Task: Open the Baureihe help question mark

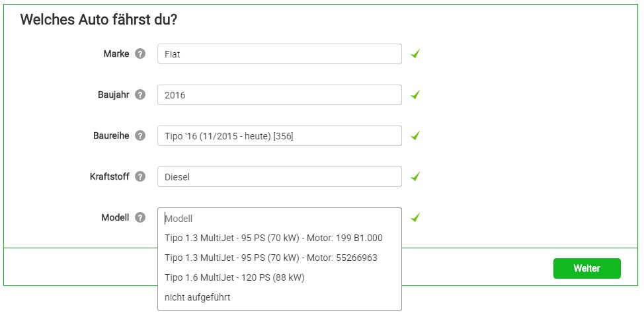Action: pyautogui.click(x=140, y=136)
